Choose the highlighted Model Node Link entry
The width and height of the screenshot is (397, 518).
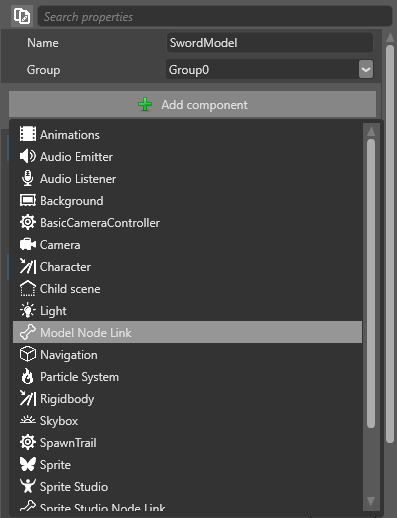[187, 332]
